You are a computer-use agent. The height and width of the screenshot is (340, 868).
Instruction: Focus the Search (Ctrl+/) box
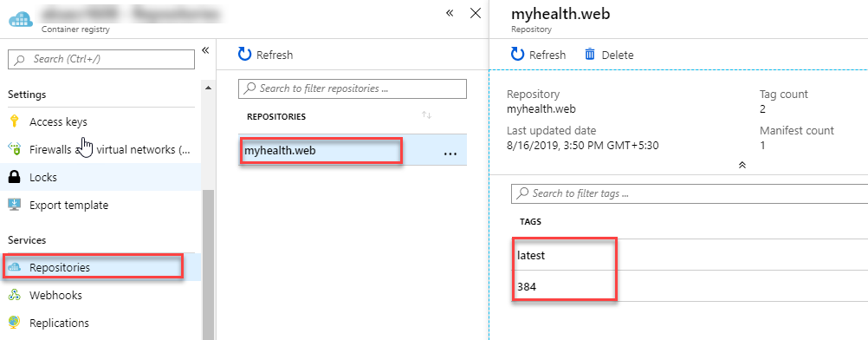[x=101, y=59]
